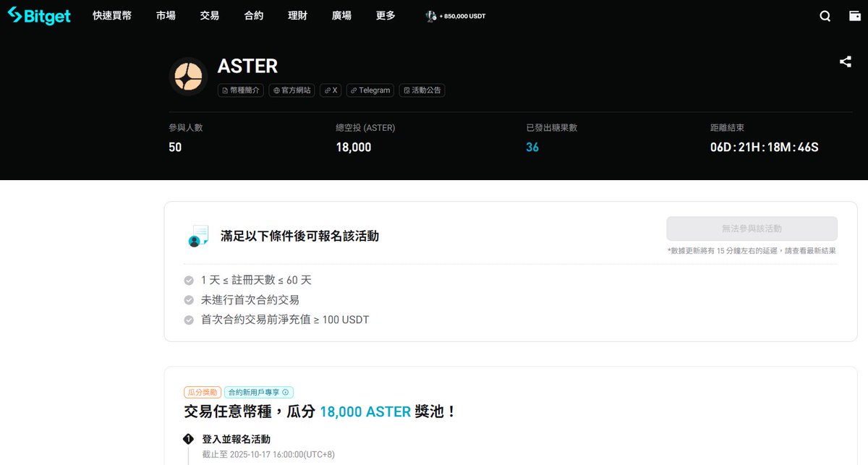The width and height of the screenshot is (868, 465).
Task: Click the 已發出糖果數 value 36
Action: pos(532,148)
